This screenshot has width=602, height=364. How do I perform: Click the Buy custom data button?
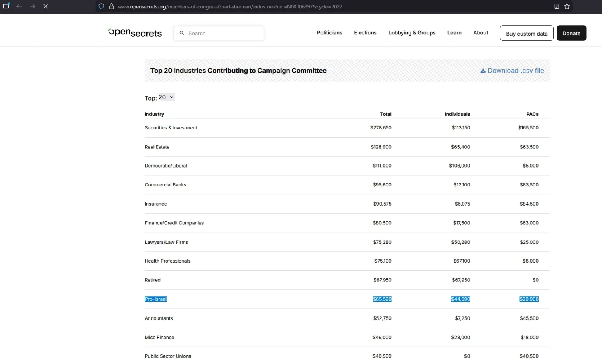point(527,33)
